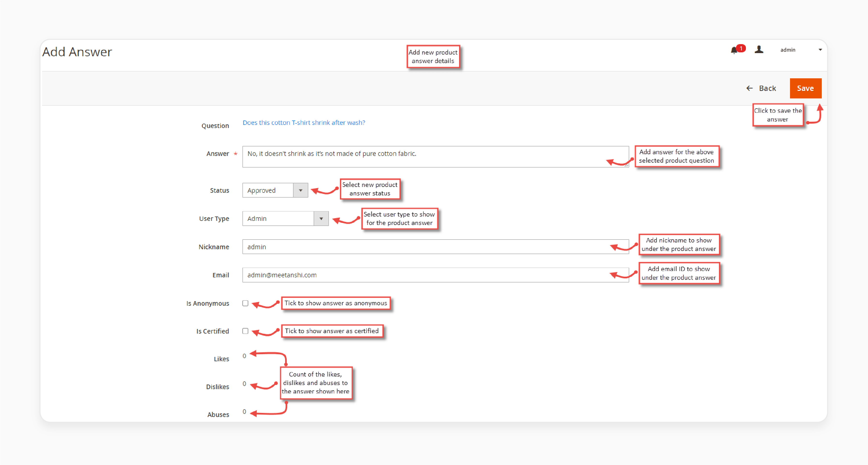
Task: Tick the Is Anonymous checkbox
Action: (245, 303)
